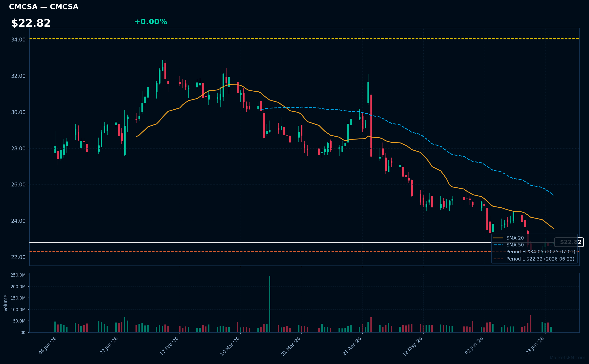This screenshot has height=364, width=589.
Task: Click the CMCSA — CMCSA chart title
Action: pyautogui.click(x=44, y=7)
